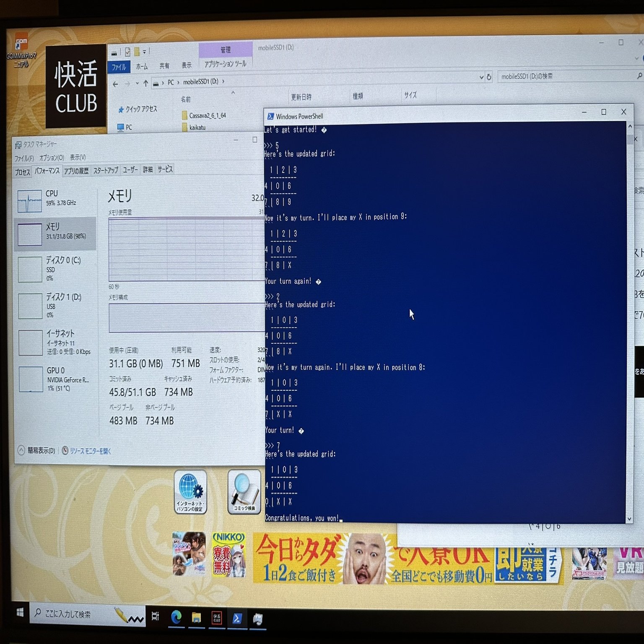Screen dimensions: 644x644
Task: Switch to PowerShell via taskbar icon
Action: coord(237,618)
